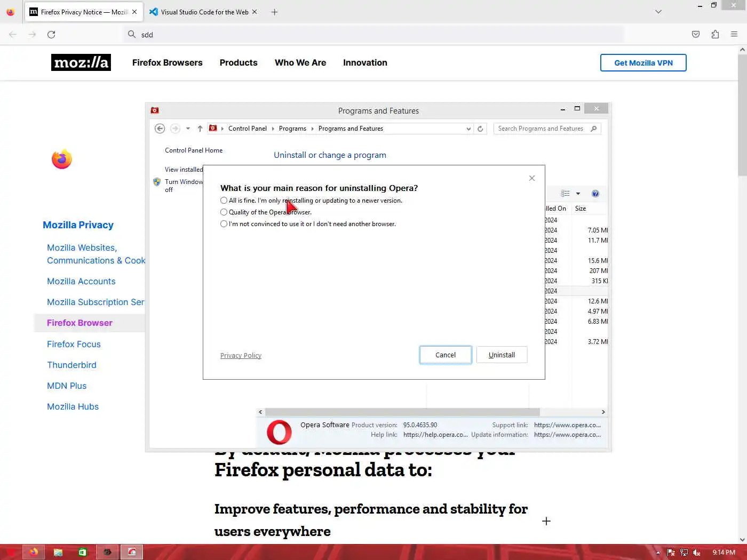Open Mozilla Accounts sidebar link
Image resolution: width=747 pixels, height=560 pixels.
point(81,281)
